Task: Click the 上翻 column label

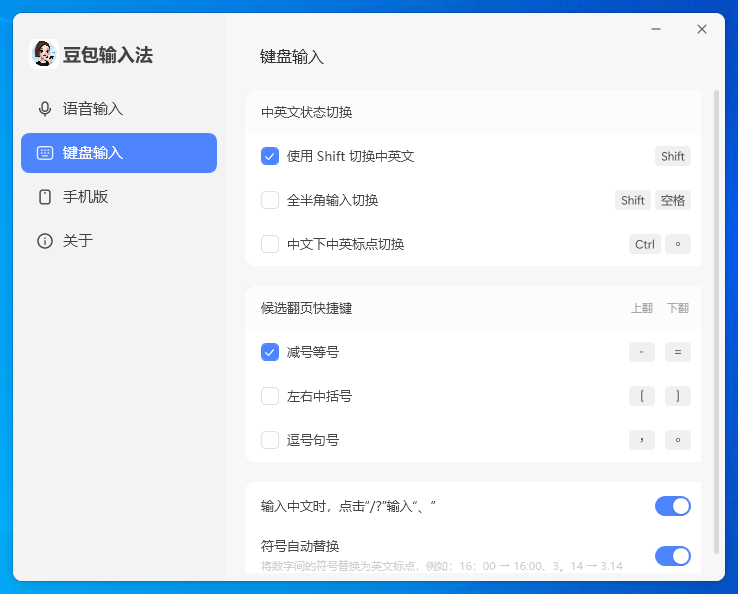Action: click(x=642, y=308)
